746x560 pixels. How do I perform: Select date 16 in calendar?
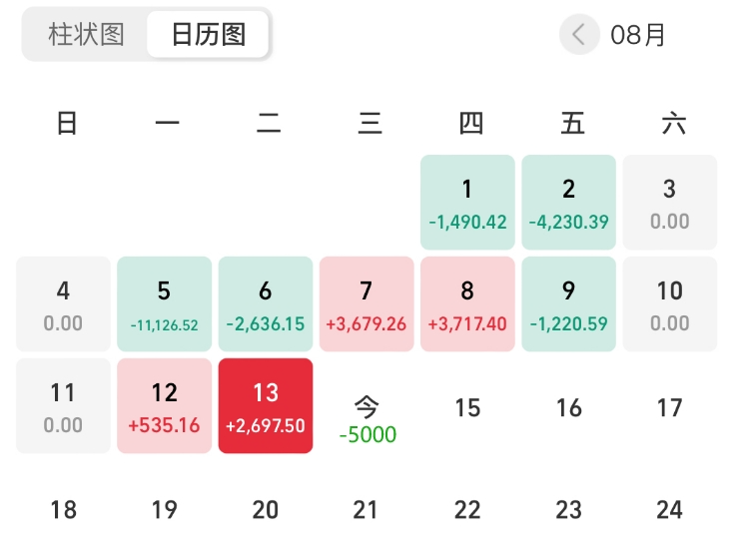click(569, 408)
